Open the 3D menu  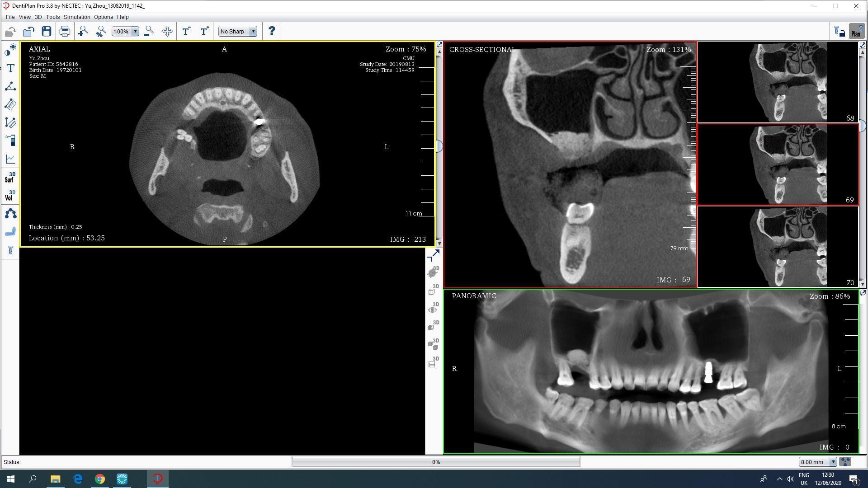click(x=38, y=17)
